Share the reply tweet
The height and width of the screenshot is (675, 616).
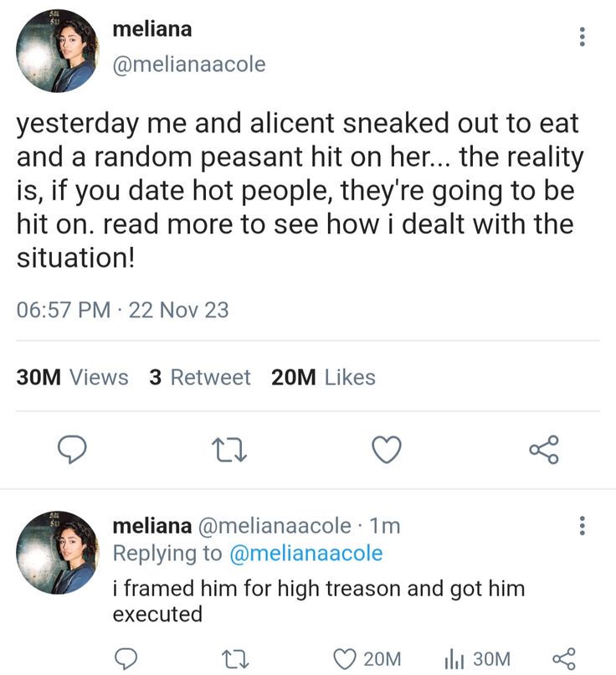tap(564, 658)
